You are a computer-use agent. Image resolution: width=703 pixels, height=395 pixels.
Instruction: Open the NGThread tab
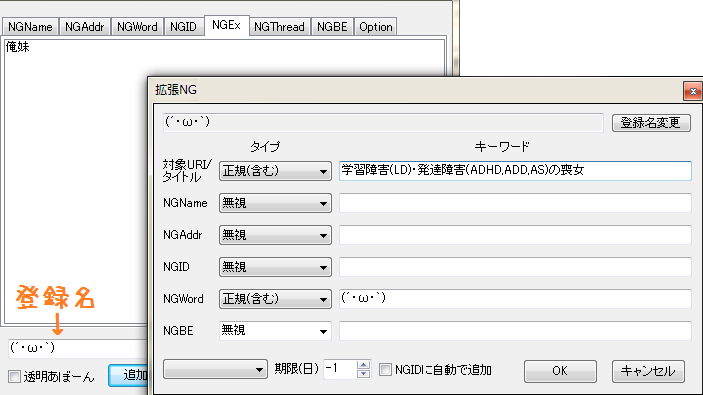pyautogui.click(x=279, y=27)
